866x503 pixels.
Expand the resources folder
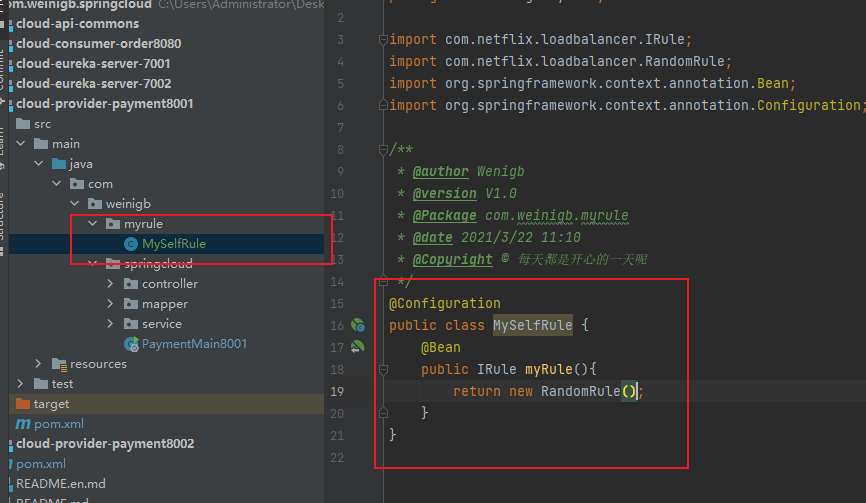38,363
